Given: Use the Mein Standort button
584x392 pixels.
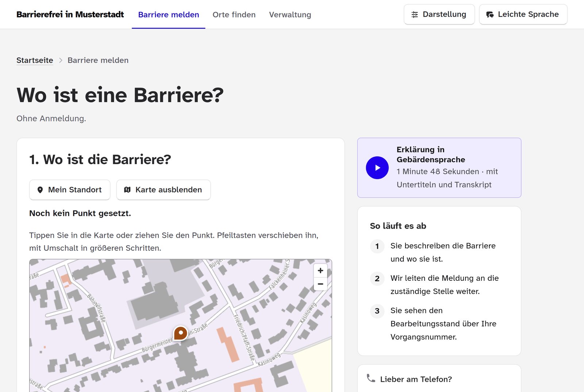Looking at the screenshot, I should tap(70, 190).
